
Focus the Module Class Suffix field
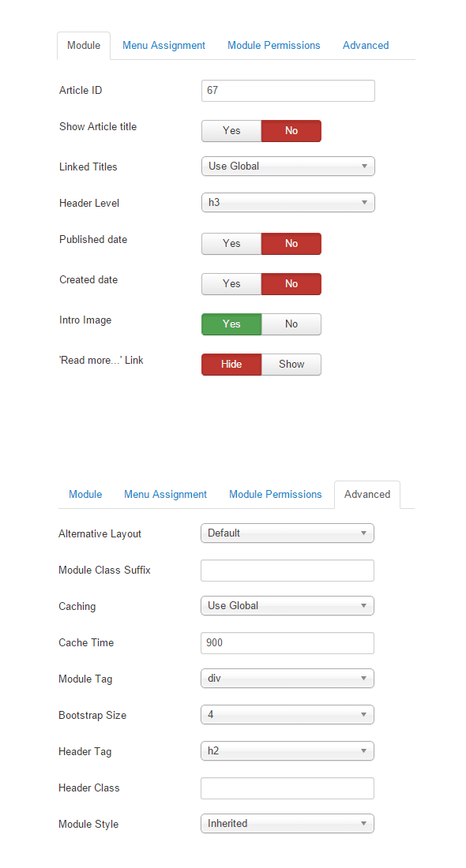click(x=287, y=571)
